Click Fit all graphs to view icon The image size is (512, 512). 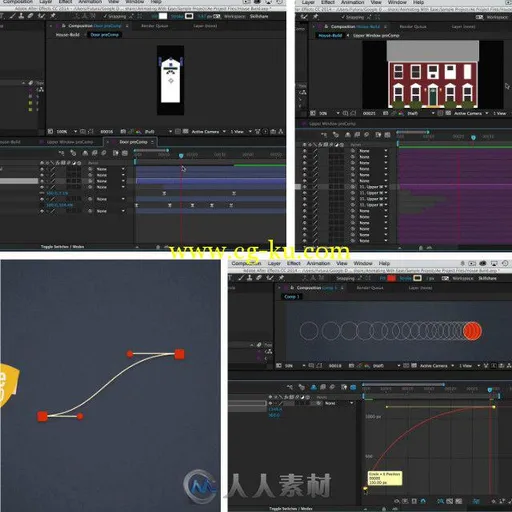[459, 501]
